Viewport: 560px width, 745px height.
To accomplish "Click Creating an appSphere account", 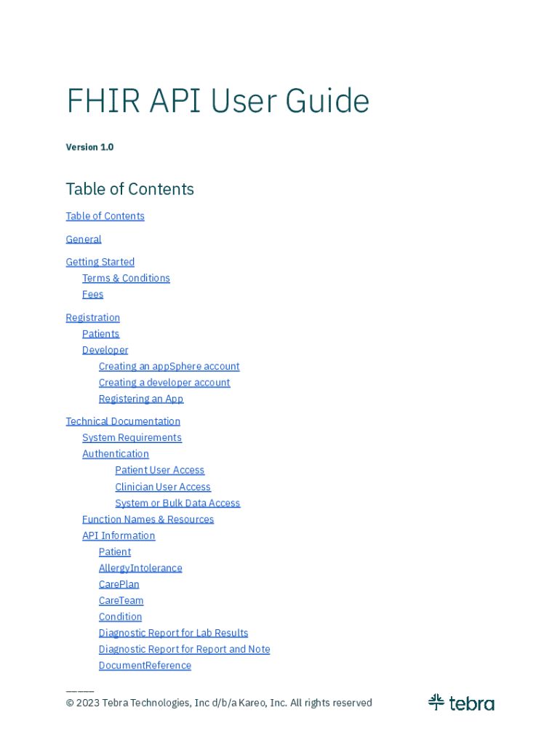I will pyautogui.click(x=169, y=367).
